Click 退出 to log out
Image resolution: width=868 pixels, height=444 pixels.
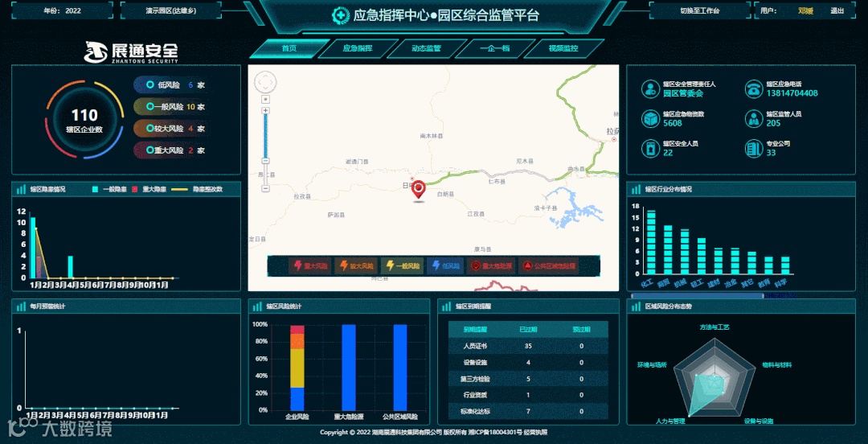click(x=837, y=10)
